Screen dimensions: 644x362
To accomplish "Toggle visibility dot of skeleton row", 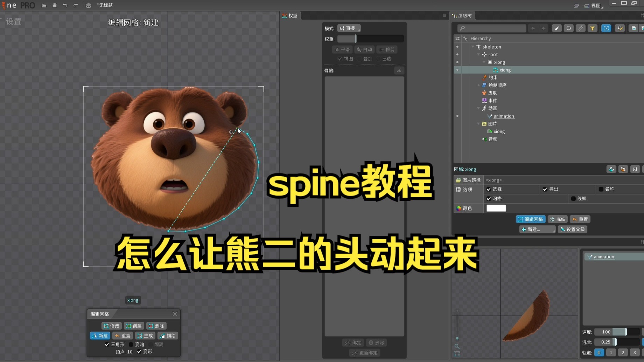I will (457, 47).
